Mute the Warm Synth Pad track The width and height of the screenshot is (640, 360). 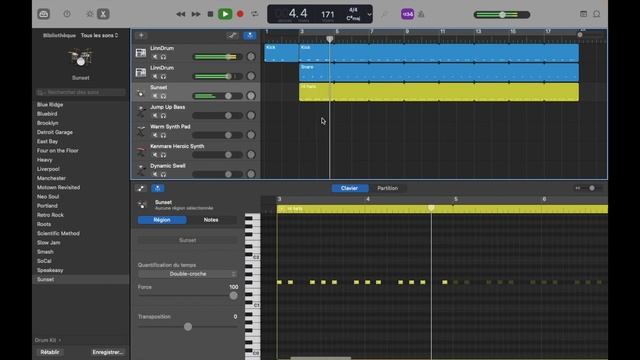pos(155,135)
